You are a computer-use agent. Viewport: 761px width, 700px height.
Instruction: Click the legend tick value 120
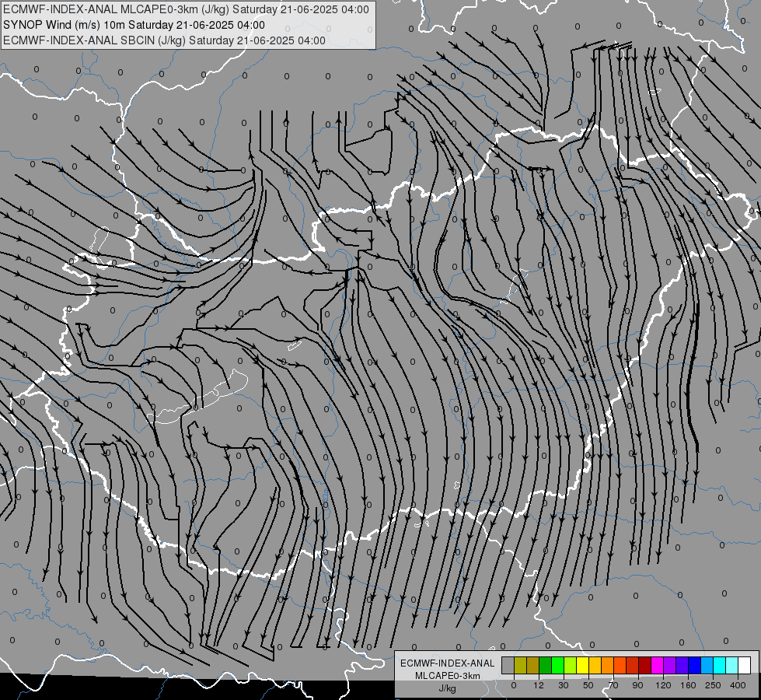664,685
